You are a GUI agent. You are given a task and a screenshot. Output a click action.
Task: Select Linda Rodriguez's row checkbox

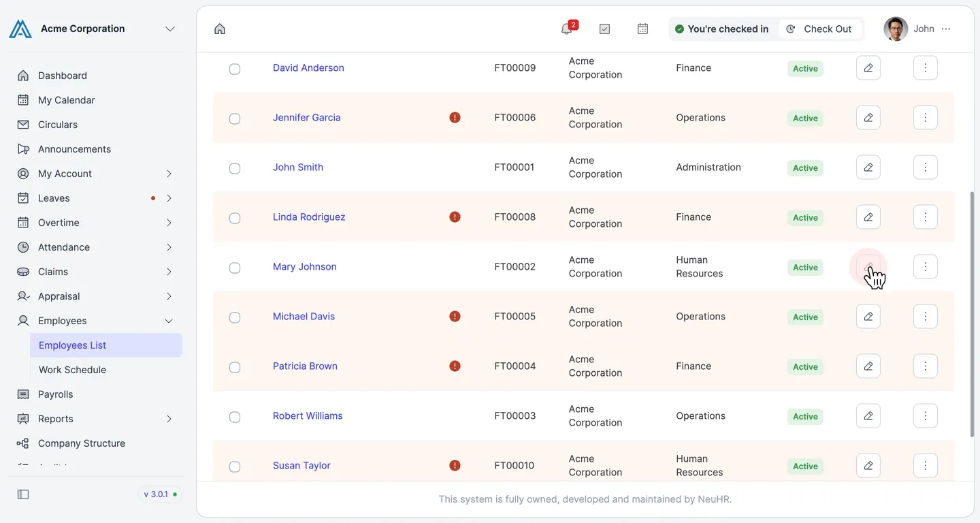click(x=235, y=218)
